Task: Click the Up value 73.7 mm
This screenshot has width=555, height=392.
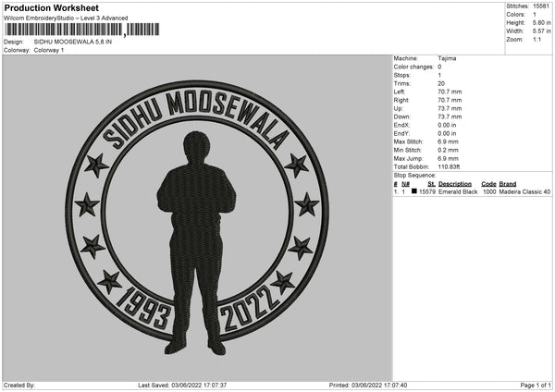Action: pos(450,108)
